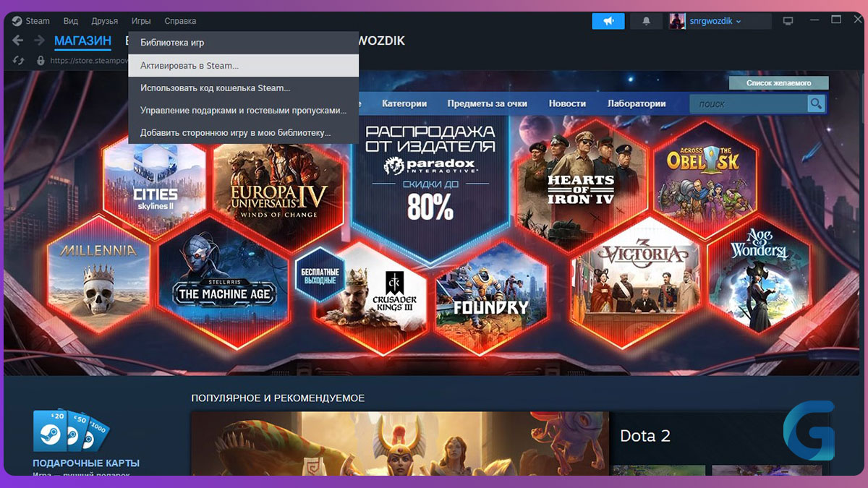Click the padlock icon beside the URL
The width and height of the screenshot is (868, 488).
point(41,61)
